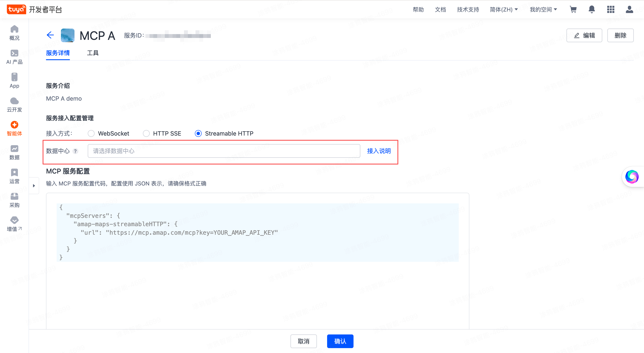
Task: Click the notification bell icon
Action: click(x=591, y=10)
